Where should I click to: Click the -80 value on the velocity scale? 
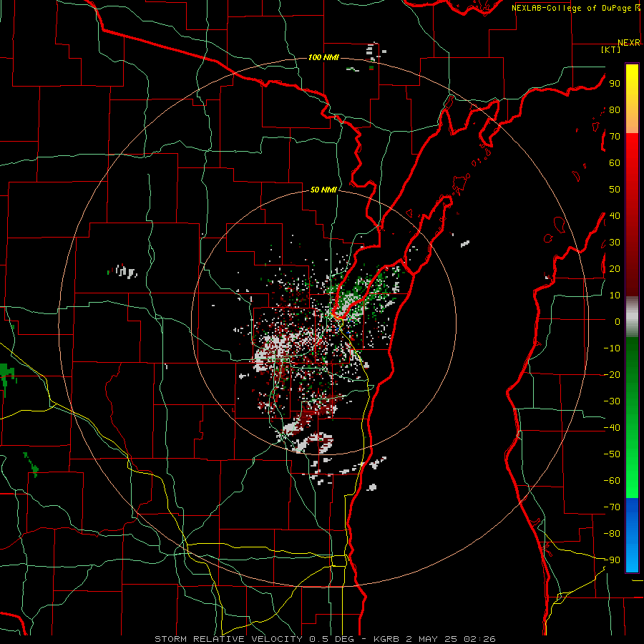tap(612, 534)
